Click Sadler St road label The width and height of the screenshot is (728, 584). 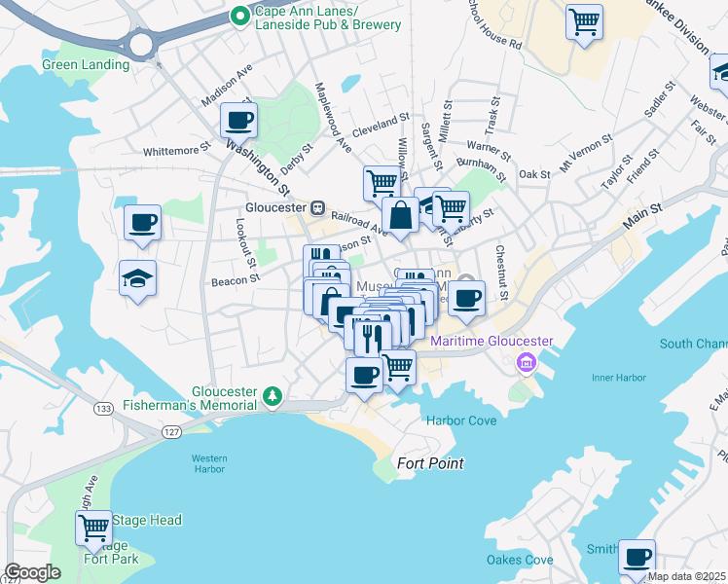click(x=659, y=99)
